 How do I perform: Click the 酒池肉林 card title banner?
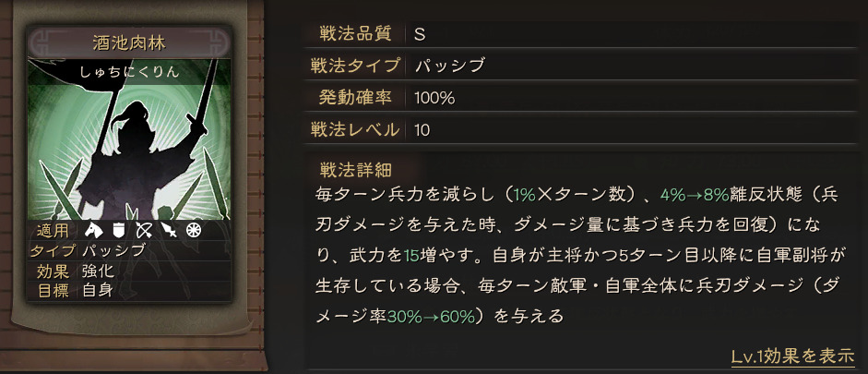coord(129,43)
